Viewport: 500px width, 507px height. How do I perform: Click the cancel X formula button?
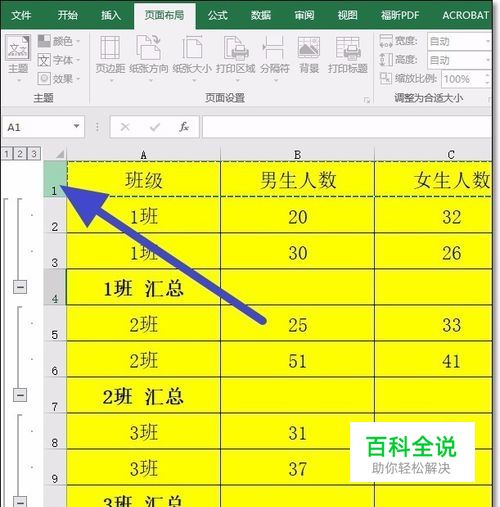click(125, 127)
